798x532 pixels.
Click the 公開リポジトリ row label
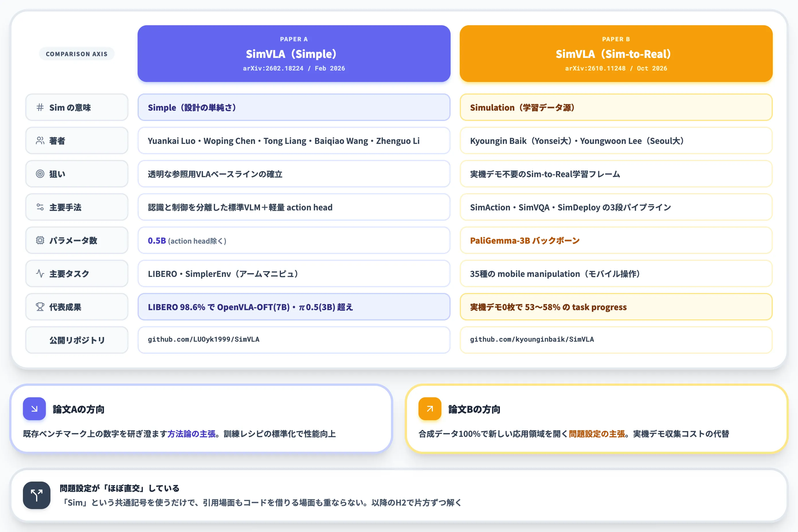[x=77, y=340]
